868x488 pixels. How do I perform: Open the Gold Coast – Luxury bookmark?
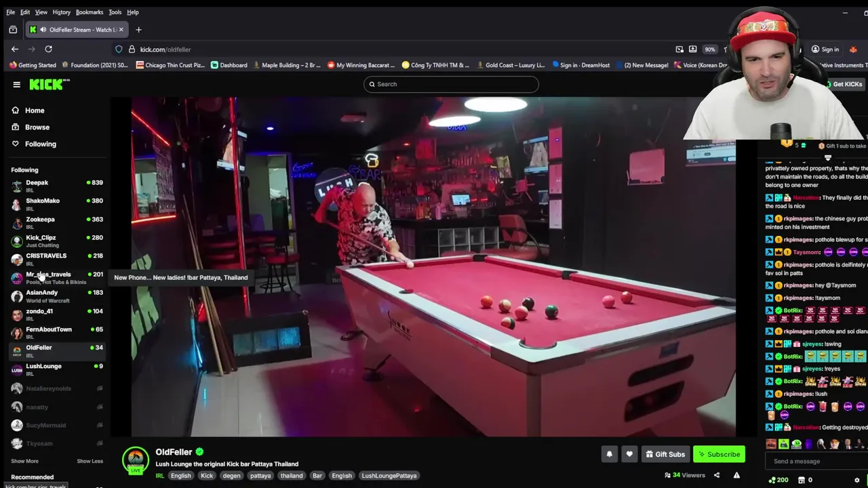point(510,65)
